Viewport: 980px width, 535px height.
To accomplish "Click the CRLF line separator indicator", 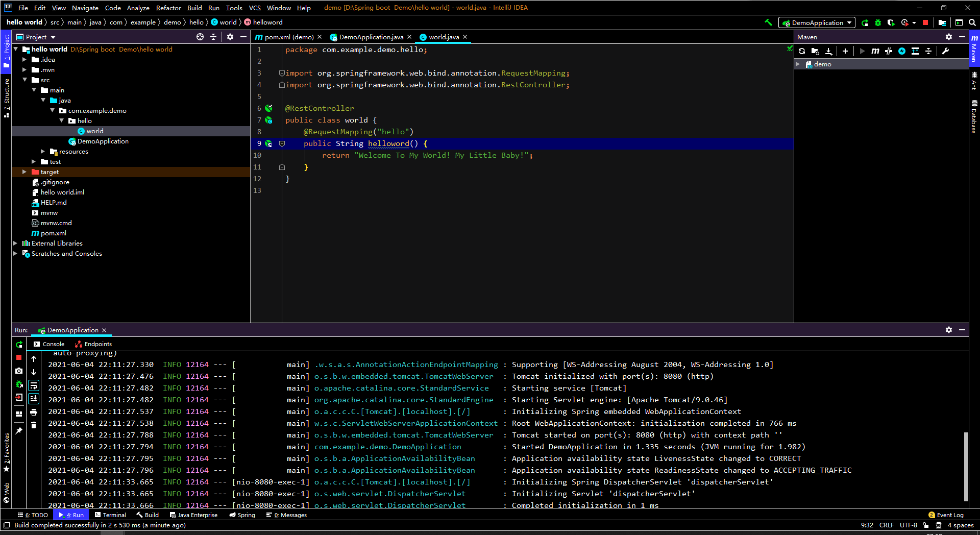I will coord(887,525).
